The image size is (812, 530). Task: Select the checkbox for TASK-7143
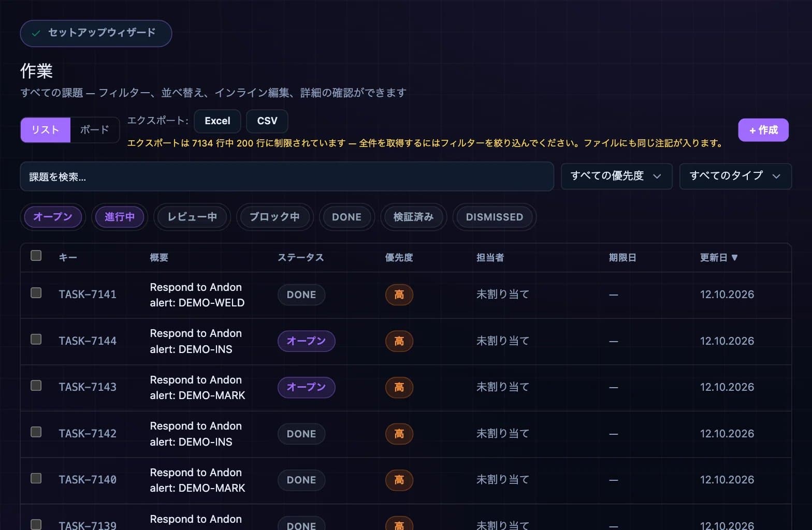point(36,386)
